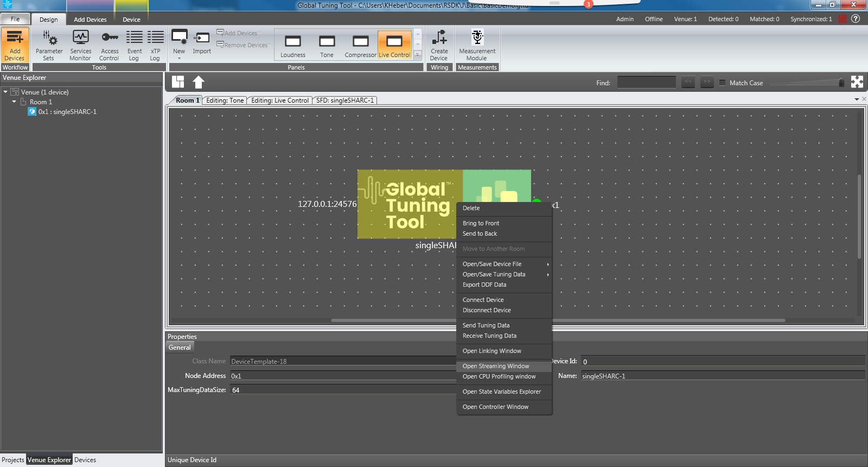Click the fit-to-screen expand icon
The image size is (868, 467).
pos(857,82)
